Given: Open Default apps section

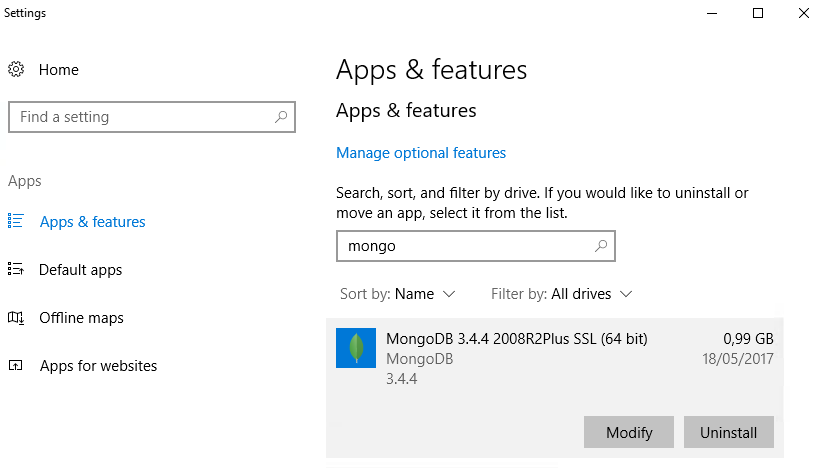Looking at the screenshot, I should (80, 270).
